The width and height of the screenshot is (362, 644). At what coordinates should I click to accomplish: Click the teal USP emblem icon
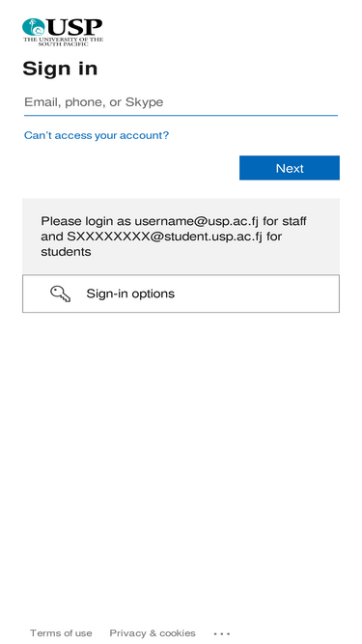[x=34, y=27]
